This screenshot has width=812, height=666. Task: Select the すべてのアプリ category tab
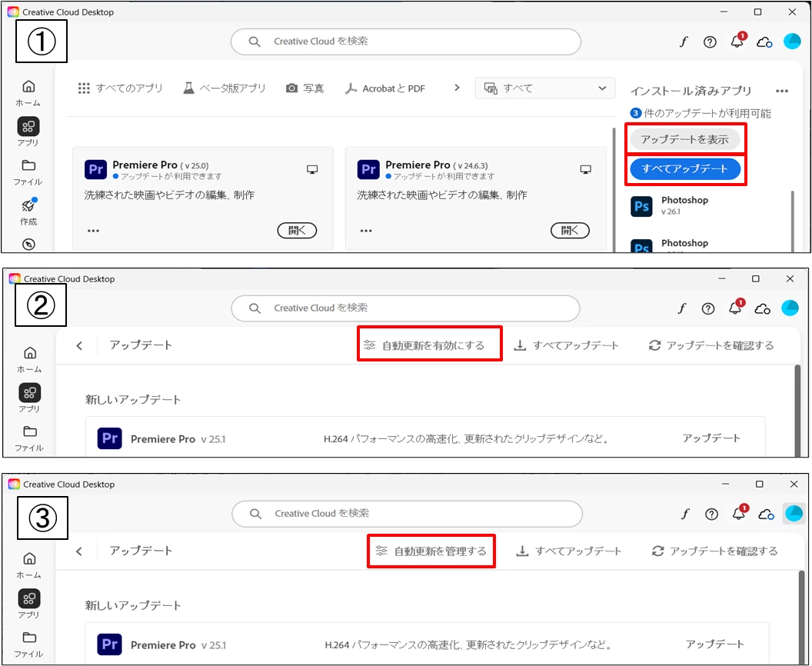point(120,88)
